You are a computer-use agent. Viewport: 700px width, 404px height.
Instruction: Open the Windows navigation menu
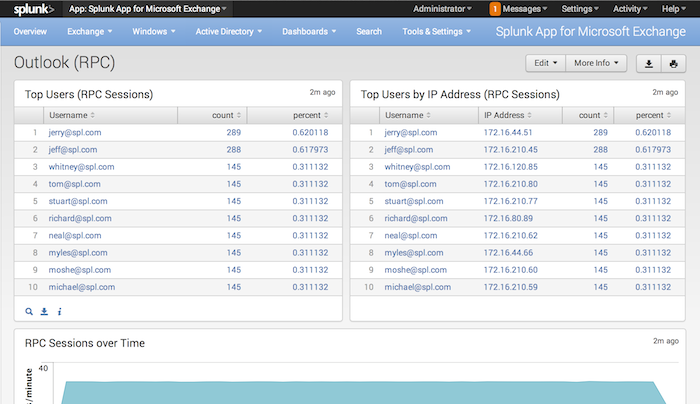point(154,32)
